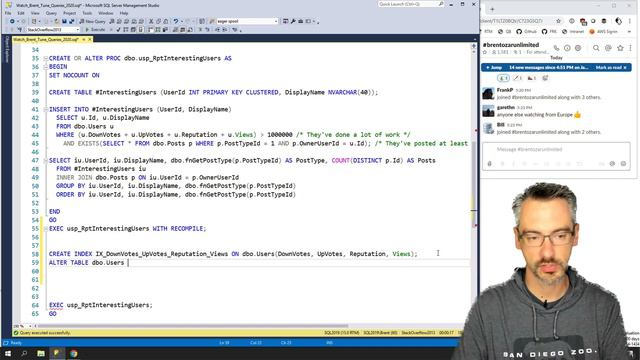Start a call with the Slack phone icon

[556, 48]
